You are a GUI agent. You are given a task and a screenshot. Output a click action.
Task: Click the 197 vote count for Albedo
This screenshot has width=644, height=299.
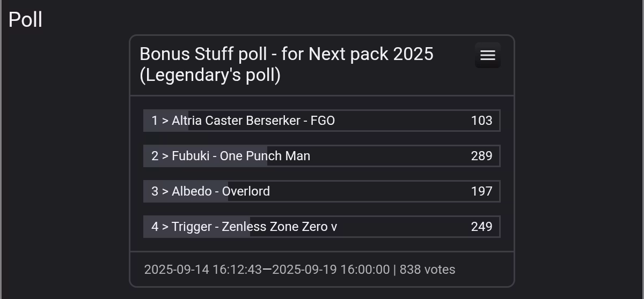[481, 191]
